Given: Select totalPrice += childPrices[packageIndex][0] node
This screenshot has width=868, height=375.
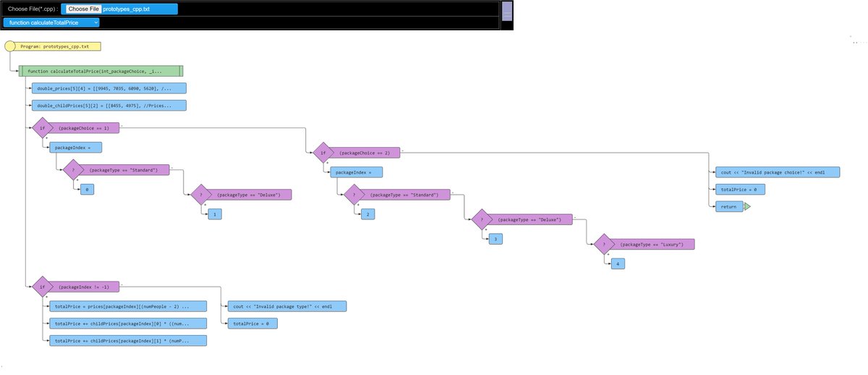Looking at the screenshot, I should click(x=127, y=323).
